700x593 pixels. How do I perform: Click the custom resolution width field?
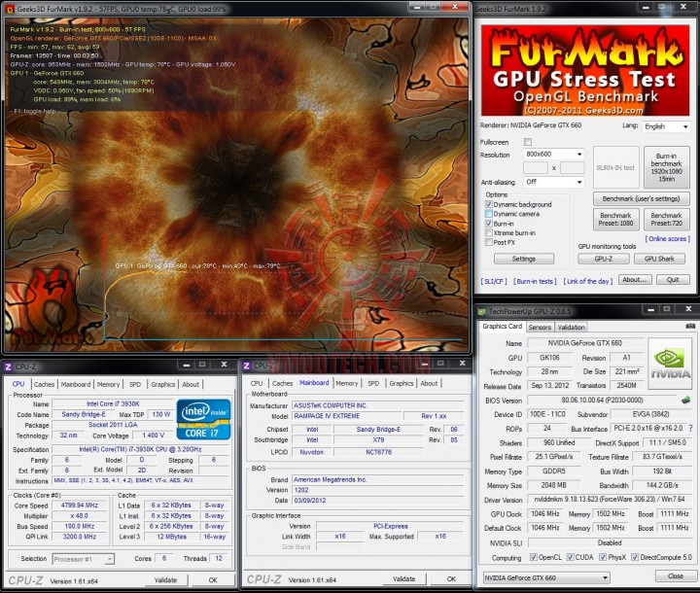pos(536,168)
